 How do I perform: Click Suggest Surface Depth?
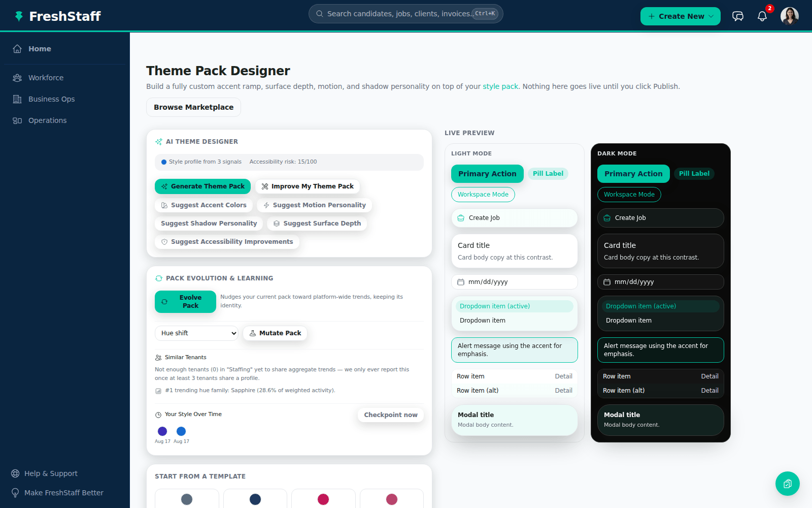coord(317,224)
